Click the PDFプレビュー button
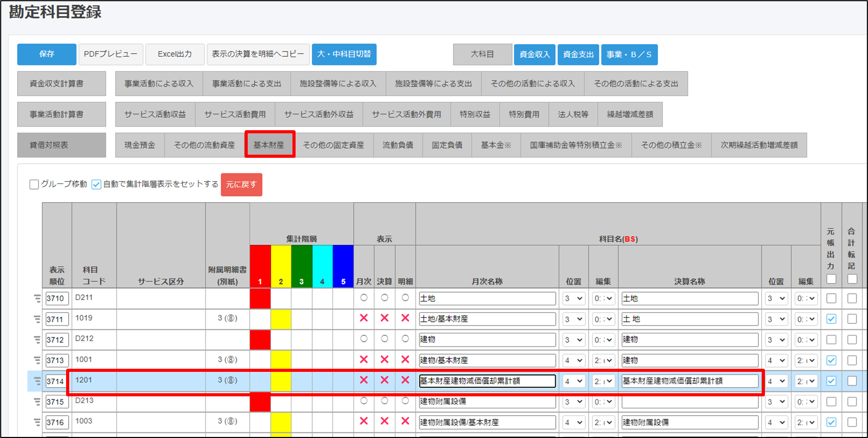This screenshot has width=868, height=438. (110, 54)
